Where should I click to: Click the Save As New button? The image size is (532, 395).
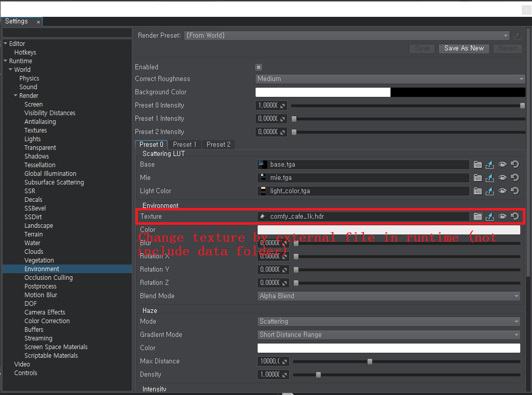(463, 48)
